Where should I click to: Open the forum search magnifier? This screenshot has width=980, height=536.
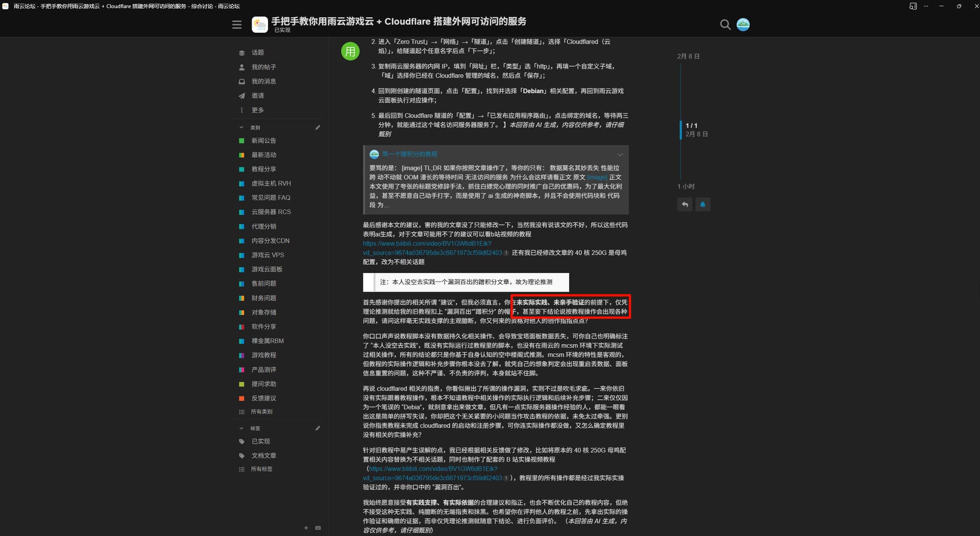(725, 25)
